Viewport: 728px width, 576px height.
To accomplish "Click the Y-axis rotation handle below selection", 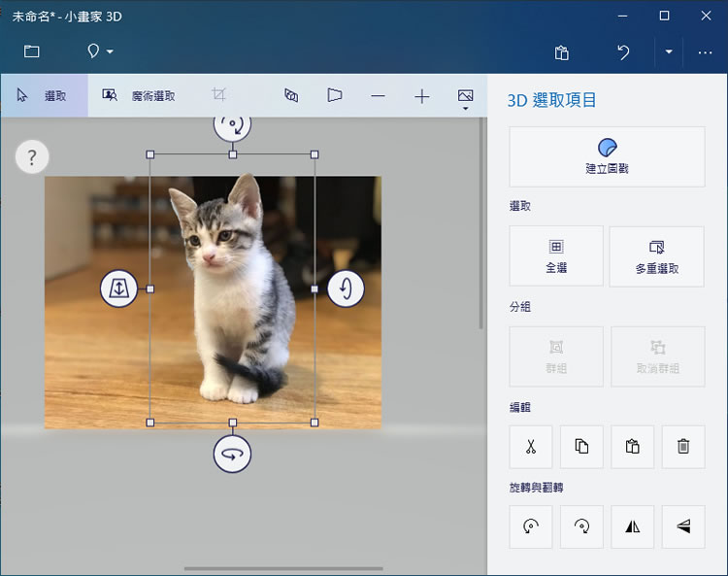I will [232, 454].
